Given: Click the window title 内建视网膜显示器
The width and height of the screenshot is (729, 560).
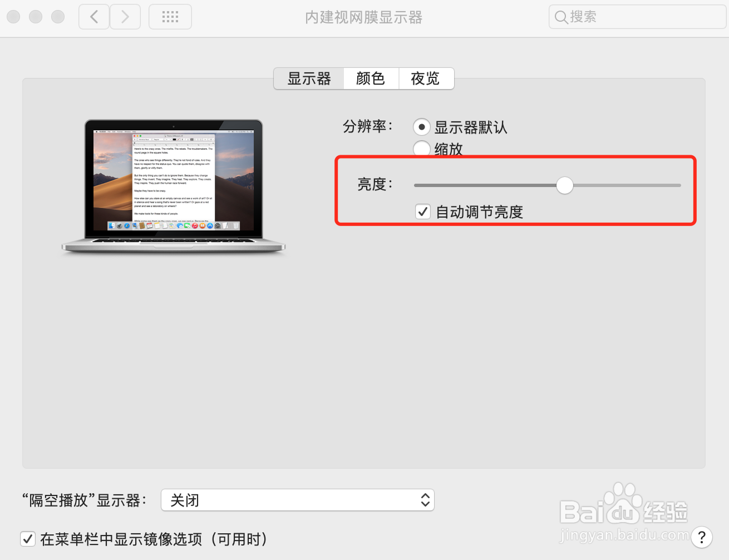Looking at the screenshot, I should pos(364,17).
